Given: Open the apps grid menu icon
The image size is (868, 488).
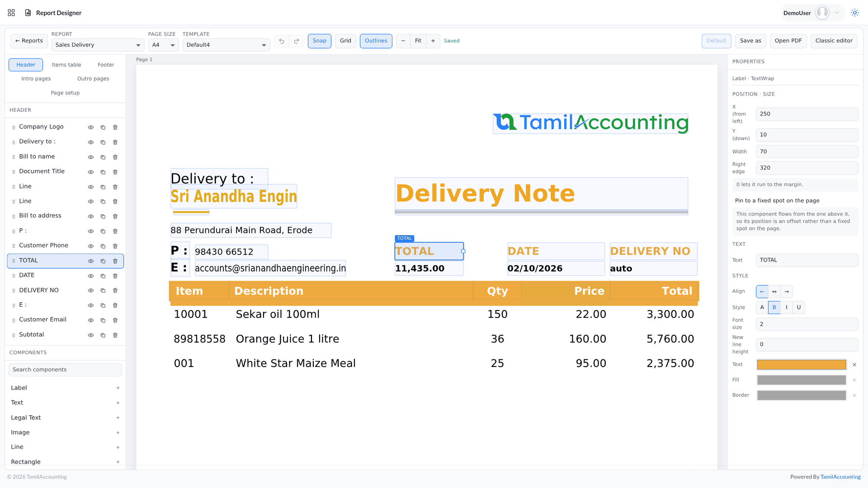Looking at the screenshot, I should click(11, 13).
